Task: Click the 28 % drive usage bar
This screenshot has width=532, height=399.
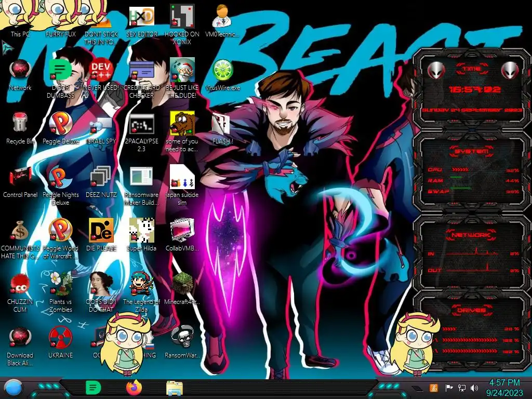Action: [x=449, y=329]
